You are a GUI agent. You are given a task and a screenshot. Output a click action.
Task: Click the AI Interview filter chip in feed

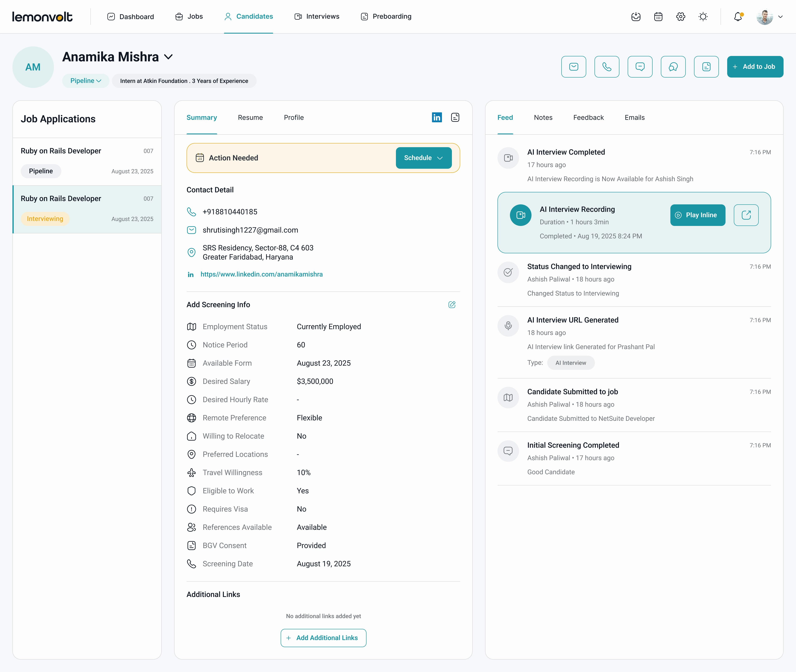570,362
